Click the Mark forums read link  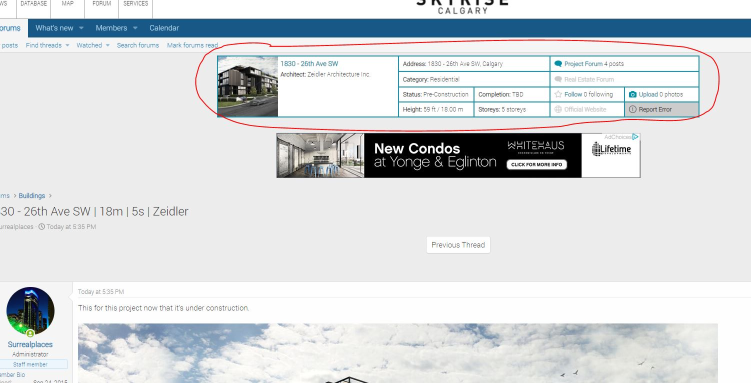(192, 45)
